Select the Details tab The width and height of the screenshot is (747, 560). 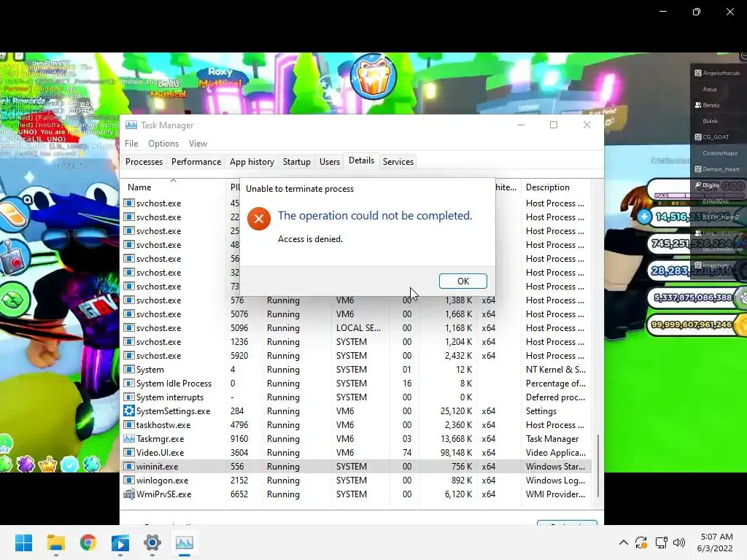click(361, 160)
